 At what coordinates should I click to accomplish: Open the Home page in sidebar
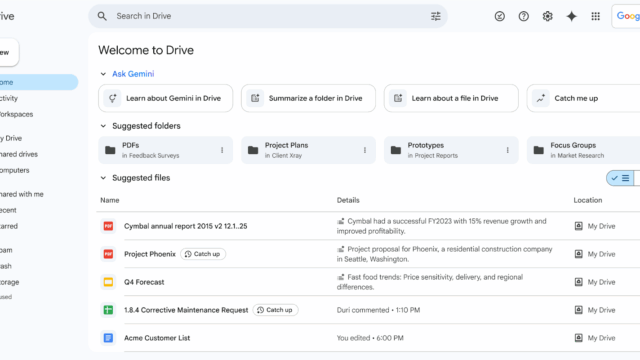[x=38, y=82]
